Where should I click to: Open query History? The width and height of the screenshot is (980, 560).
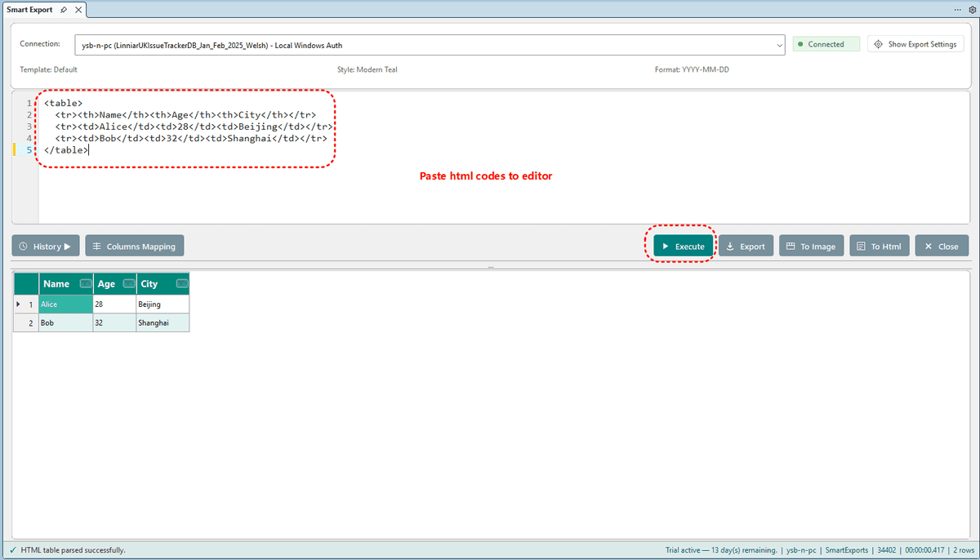coord(46,246)
